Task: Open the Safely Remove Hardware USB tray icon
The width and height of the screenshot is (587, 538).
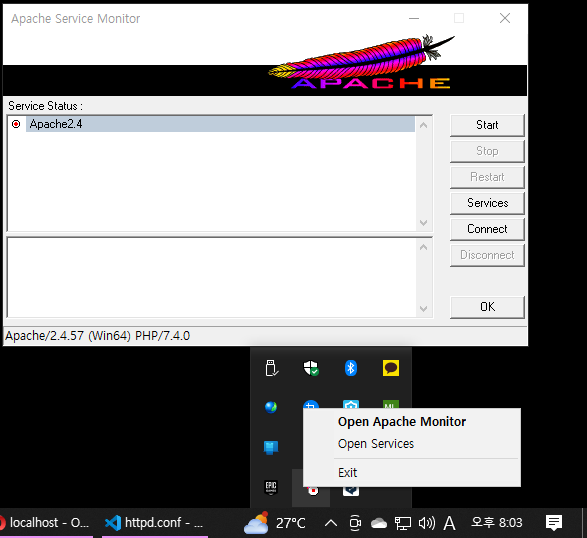Action: 271,368
